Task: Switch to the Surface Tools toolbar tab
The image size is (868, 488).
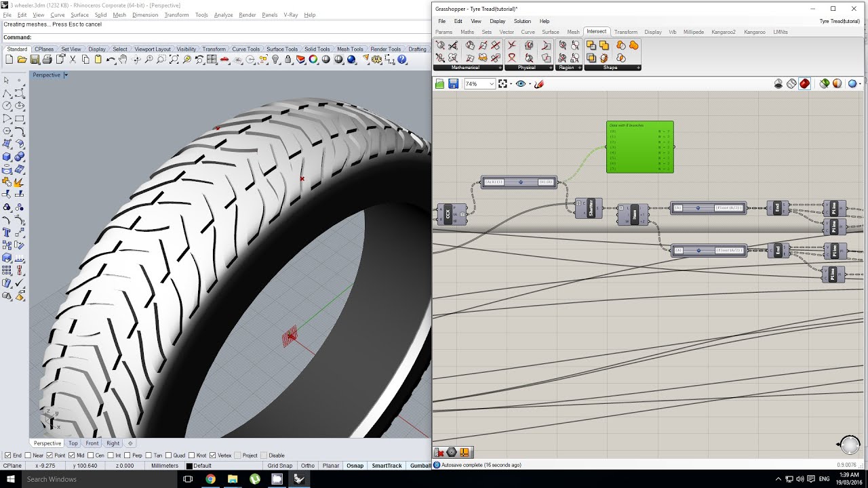Action: click(x=281, y=49)
